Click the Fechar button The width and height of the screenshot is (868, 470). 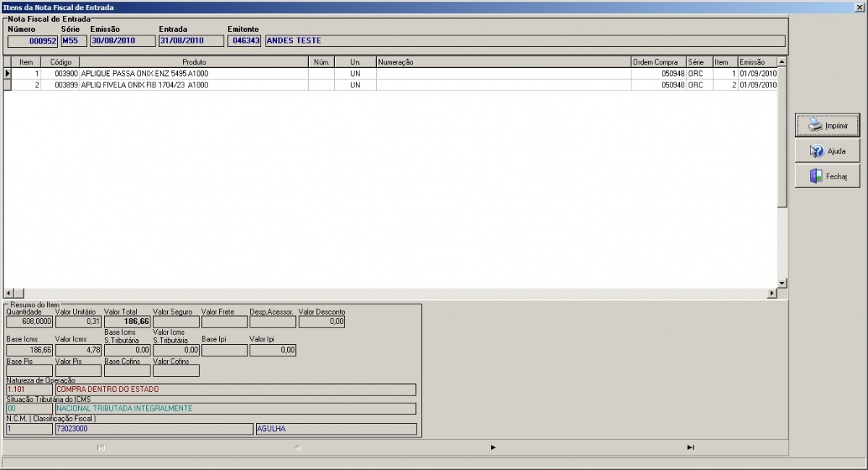coord(827,176)
